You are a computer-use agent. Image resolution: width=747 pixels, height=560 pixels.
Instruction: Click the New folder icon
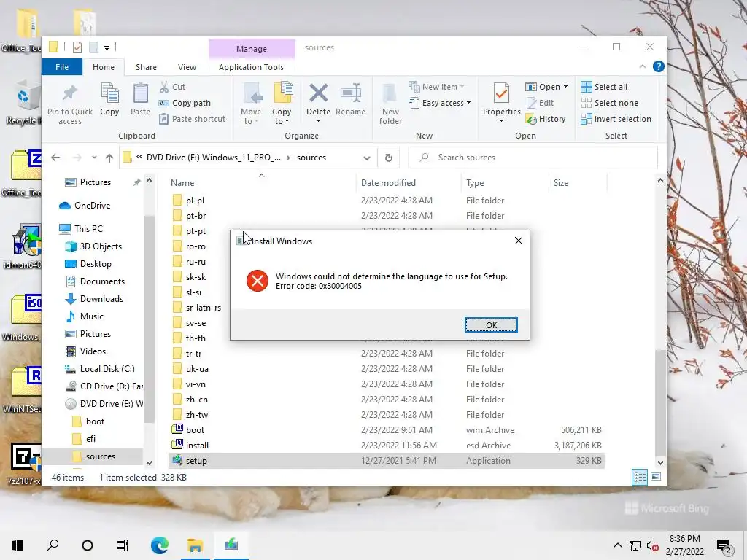point(390,93)
